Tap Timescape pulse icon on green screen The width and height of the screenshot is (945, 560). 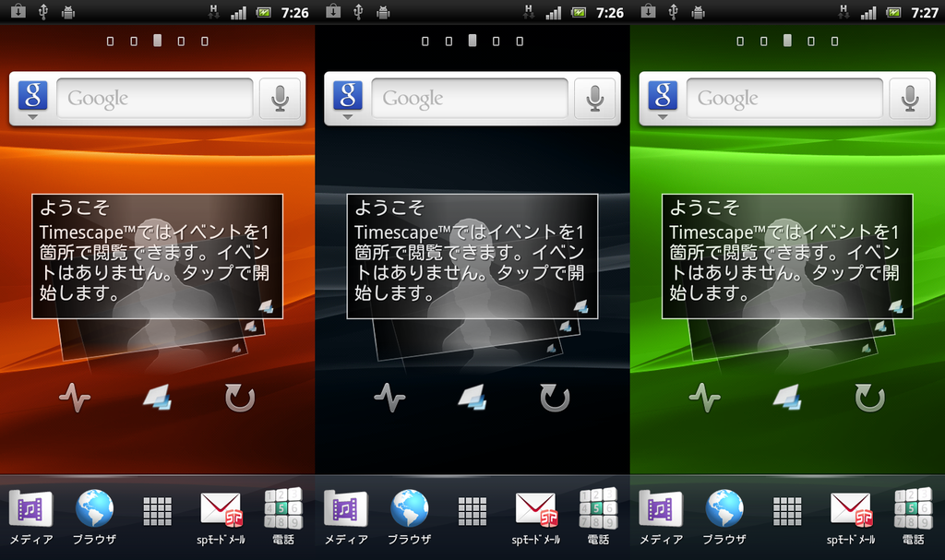click(705, 398)
